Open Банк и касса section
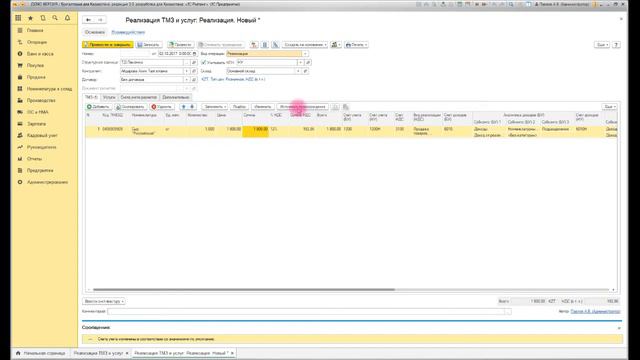This screenshot has width=640, height=360. click(x=40, y=53)
